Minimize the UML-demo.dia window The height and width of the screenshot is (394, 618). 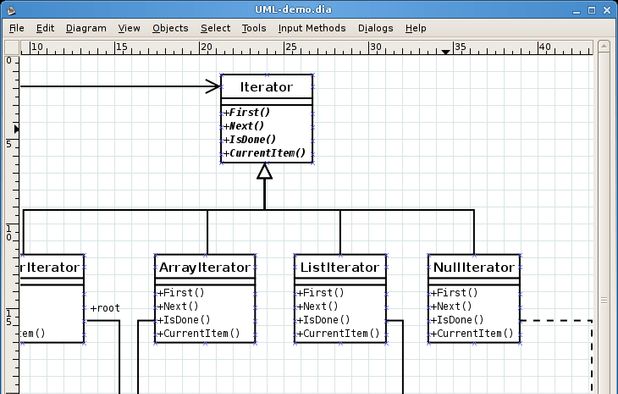tap(577, 11)
